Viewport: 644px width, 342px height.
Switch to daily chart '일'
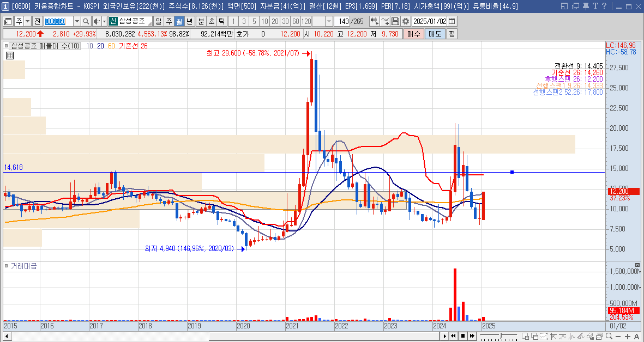(159, 21)
